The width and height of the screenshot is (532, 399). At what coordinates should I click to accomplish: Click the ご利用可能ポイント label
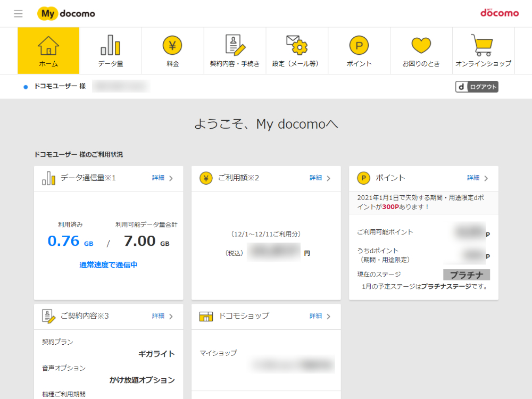click(385, 232)
